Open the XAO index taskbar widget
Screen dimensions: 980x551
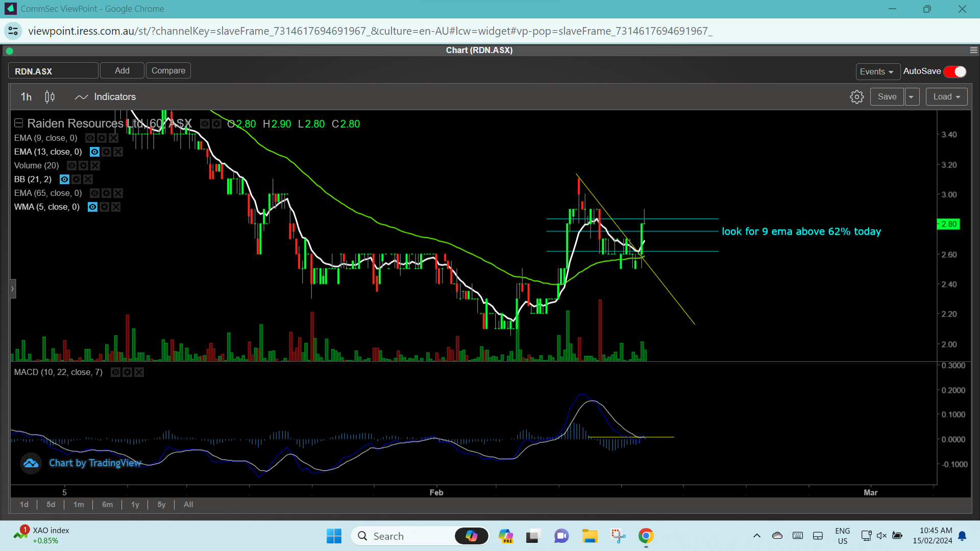pyautogui.click(x=42, y=536)
